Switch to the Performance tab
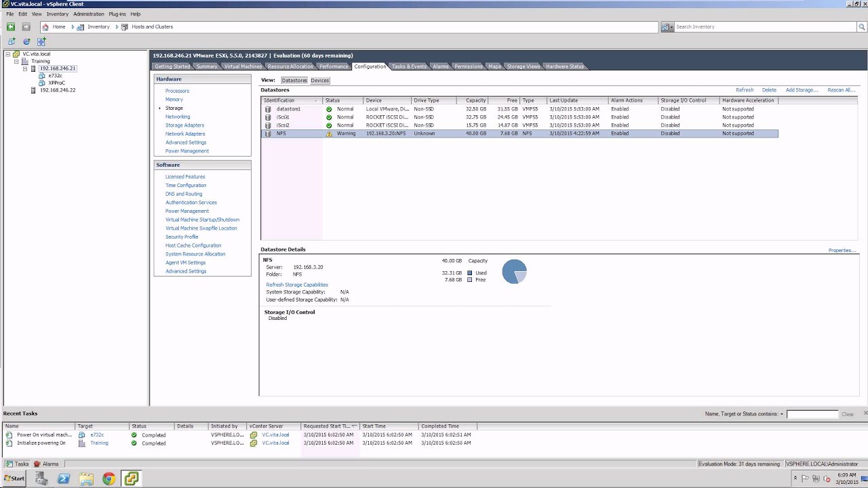The image size is (868, 488). [x=334, y=66]
